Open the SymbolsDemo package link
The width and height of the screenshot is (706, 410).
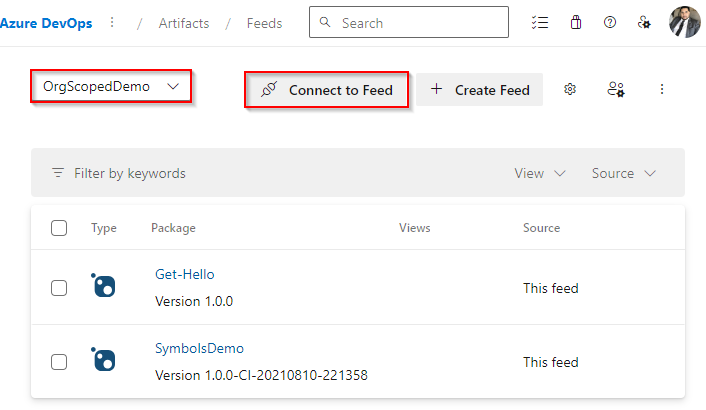[199, 348]
